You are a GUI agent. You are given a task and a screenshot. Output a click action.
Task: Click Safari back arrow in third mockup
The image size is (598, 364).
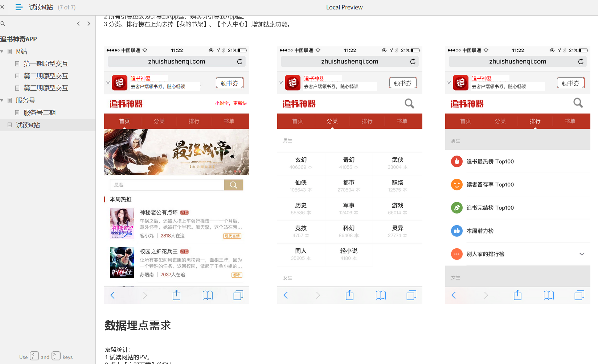(x=454, y=295)
